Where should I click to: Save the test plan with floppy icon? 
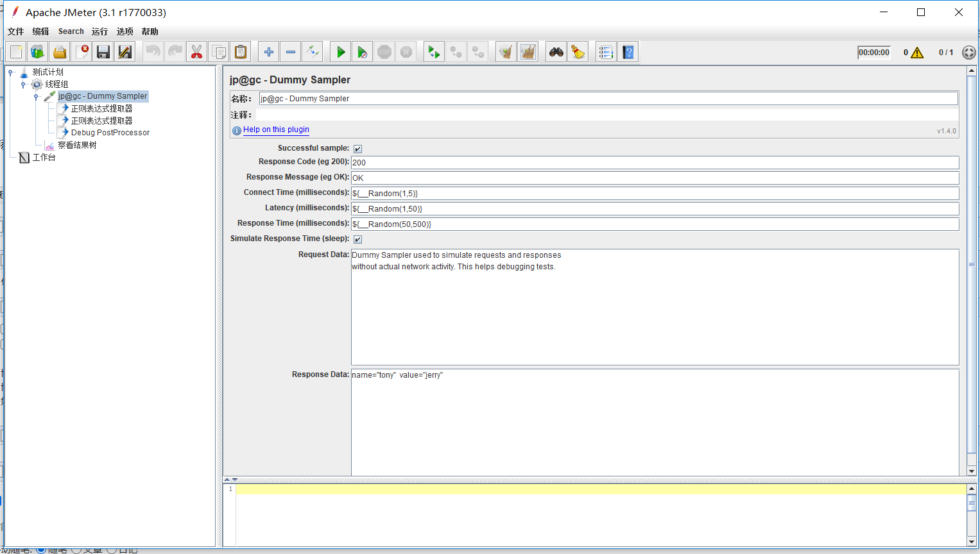click(x=103, y=52)
